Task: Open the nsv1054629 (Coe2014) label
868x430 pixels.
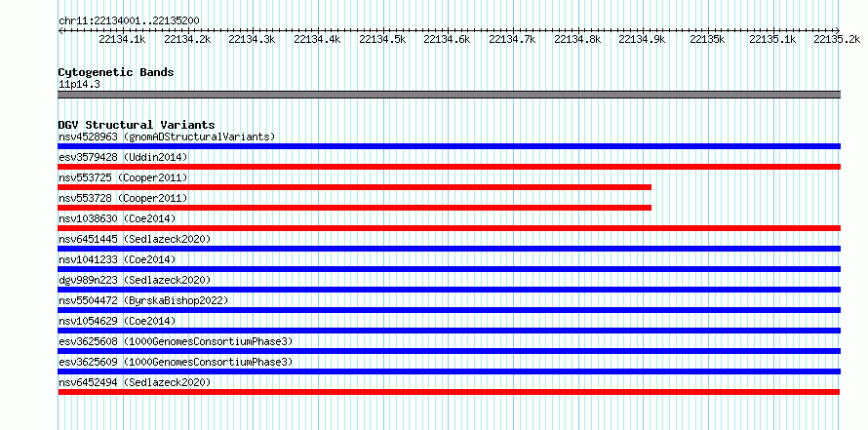Action: (x=117, y=321)
